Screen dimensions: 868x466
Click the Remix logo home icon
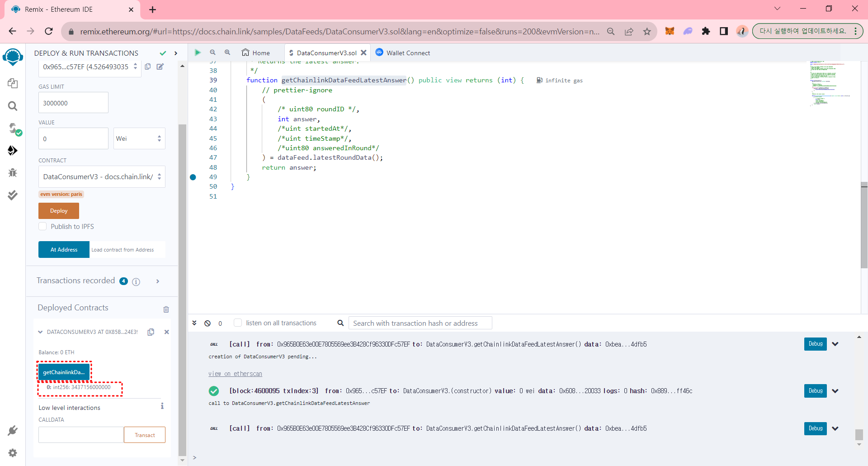tap(13, 57)
